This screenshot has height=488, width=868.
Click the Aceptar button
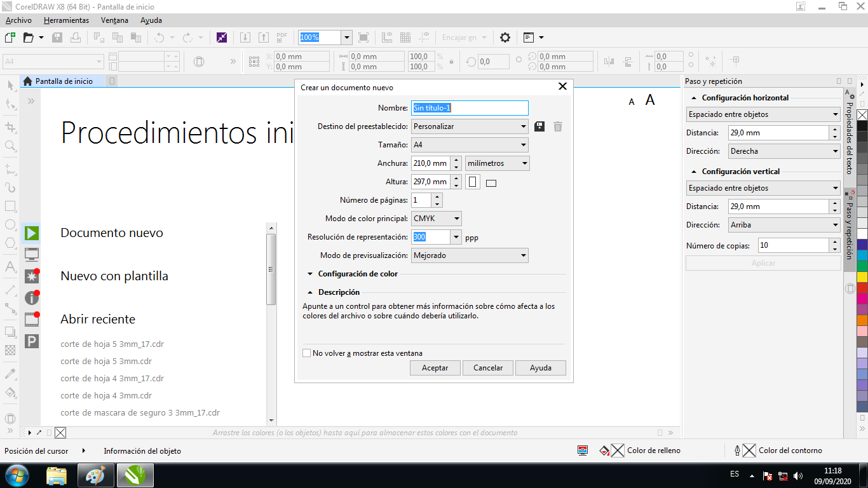click(435, 368)
